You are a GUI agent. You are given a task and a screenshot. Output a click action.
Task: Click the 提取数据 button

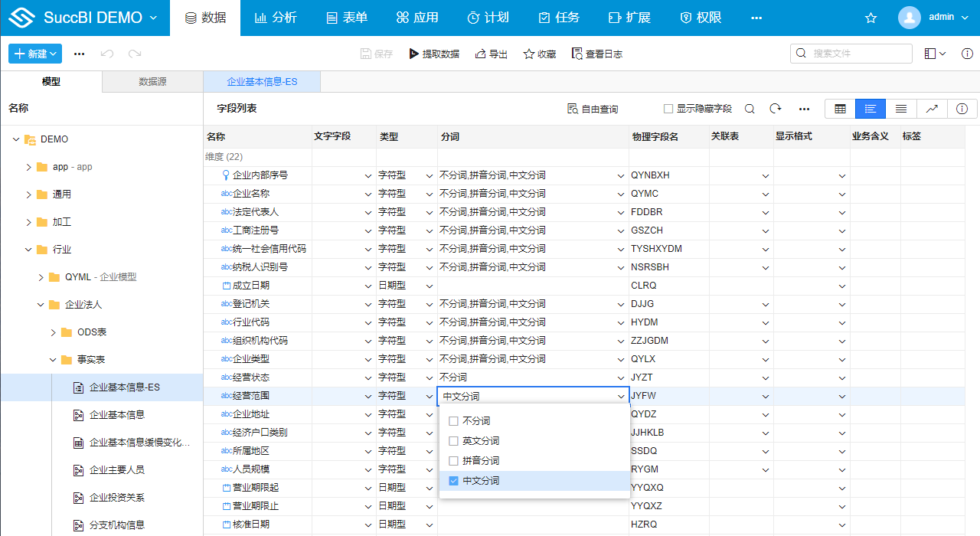click(434, 54)
